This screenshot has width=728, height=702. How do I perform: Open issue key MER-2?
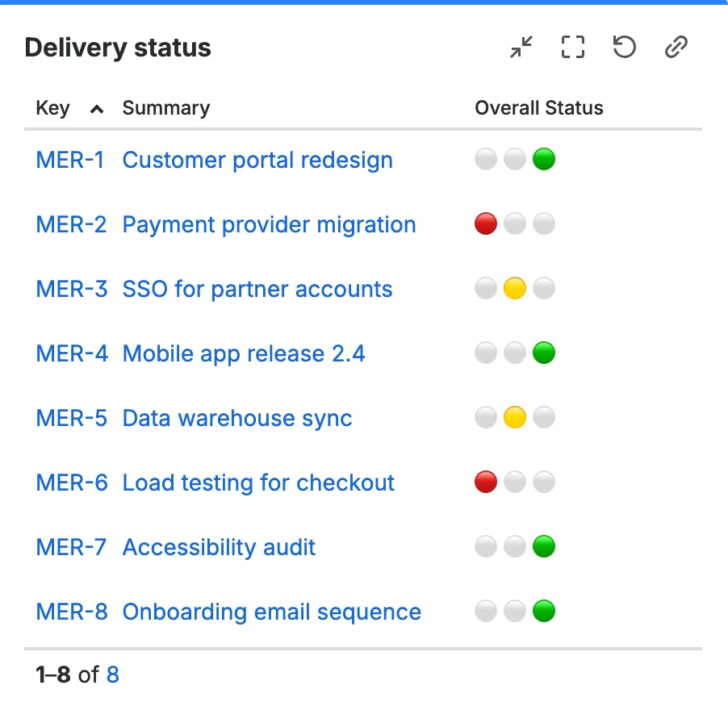pos(71,224)
